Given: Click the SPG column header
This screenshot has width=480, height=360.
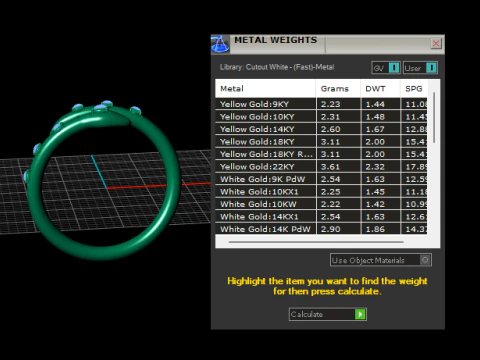Looking at the screenshot, I should coord(414,89).
